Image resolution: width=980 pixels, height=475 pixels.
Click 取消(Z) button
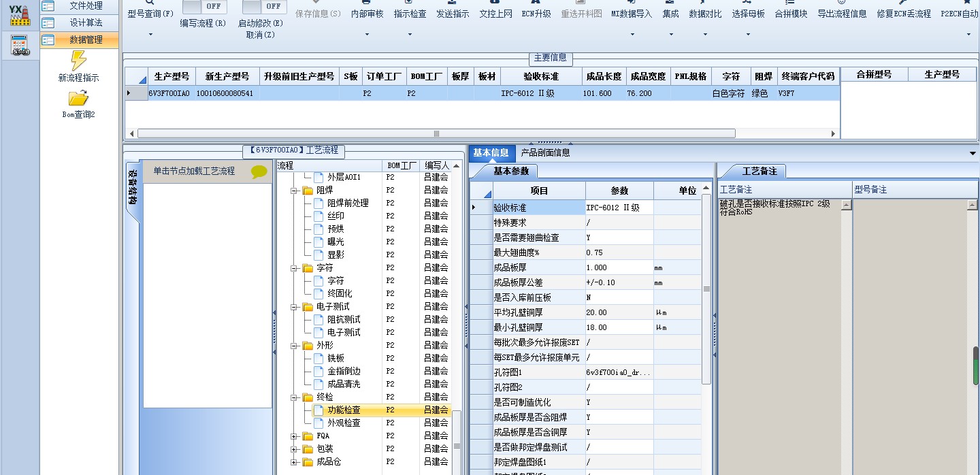(261, 35)
